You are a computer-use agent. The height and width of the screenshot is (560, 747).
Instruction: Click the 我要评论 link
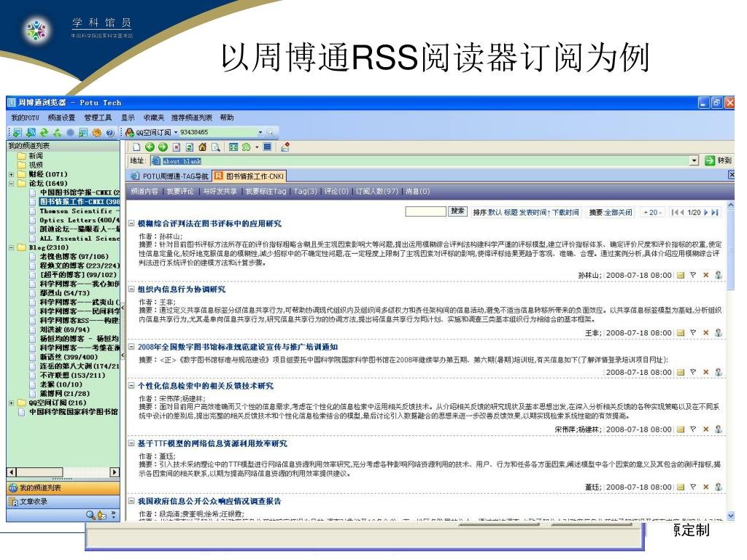180,192
